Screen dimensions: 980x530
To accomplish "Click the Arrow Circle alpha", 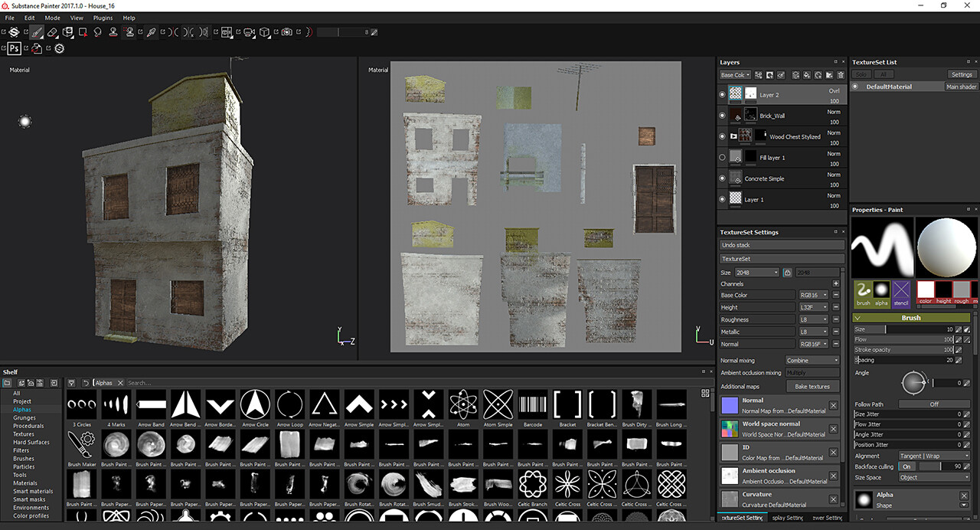I will [x=255, y=404].
